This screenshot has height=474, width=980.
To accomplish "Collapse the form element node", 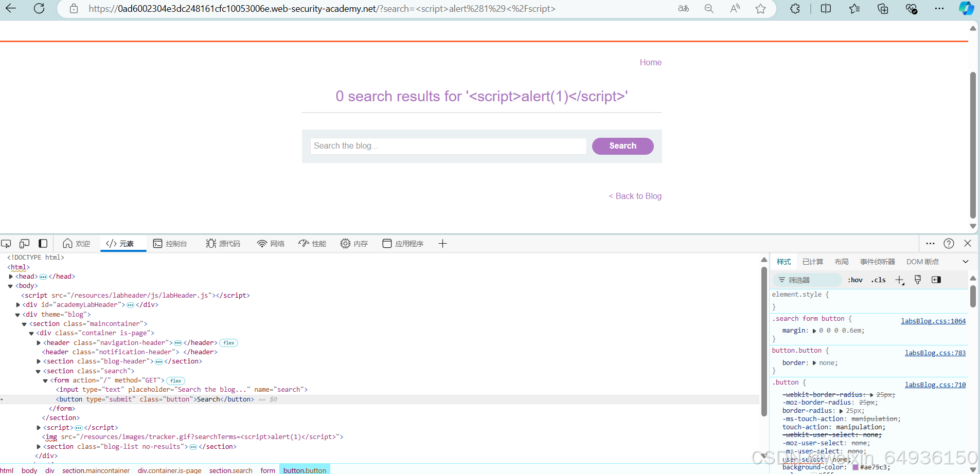I will pyautogui.click(x=45, y=380).
